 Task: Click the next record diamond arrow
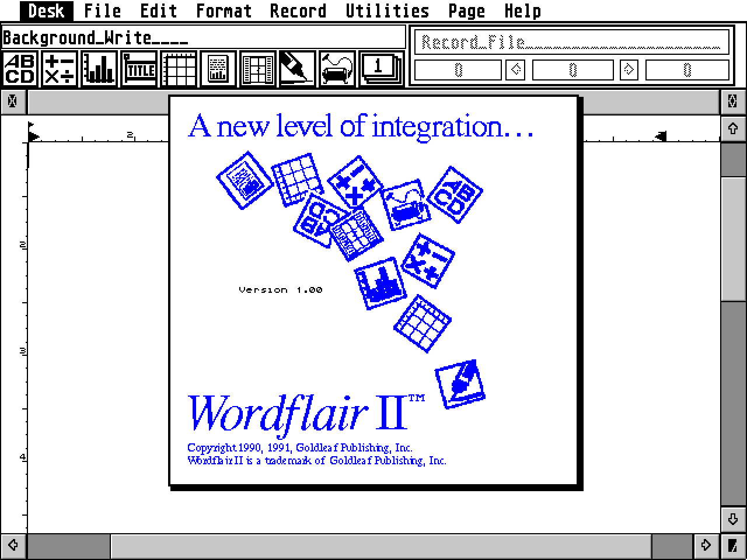click(629, 71)
